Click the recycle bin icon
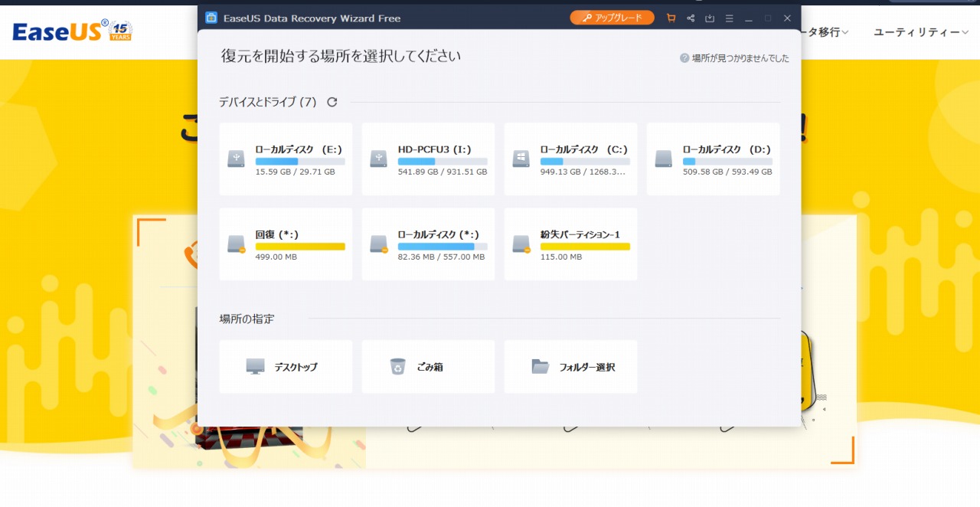980x507 pixels. point(397,367)
